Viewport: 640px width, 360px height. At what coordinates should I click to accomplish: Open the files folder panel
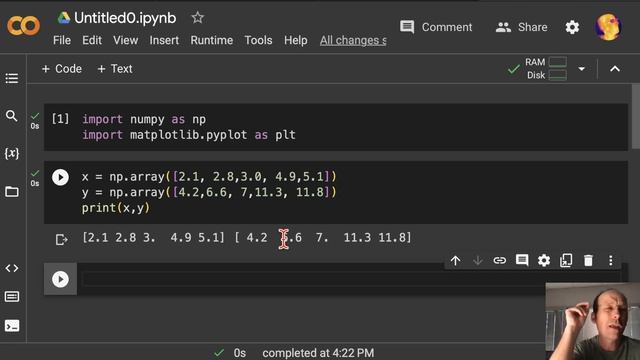pyautogui.click(x=12, y=191)
